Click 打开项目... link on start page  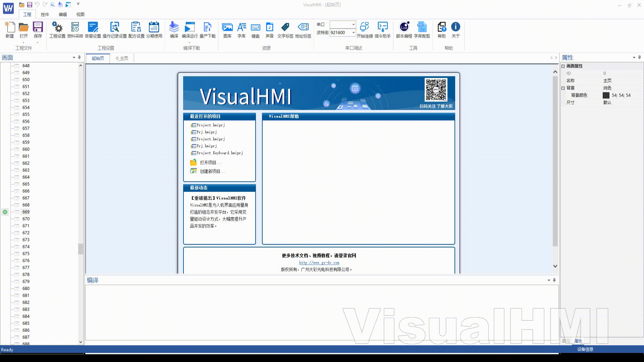click(210, 163)
